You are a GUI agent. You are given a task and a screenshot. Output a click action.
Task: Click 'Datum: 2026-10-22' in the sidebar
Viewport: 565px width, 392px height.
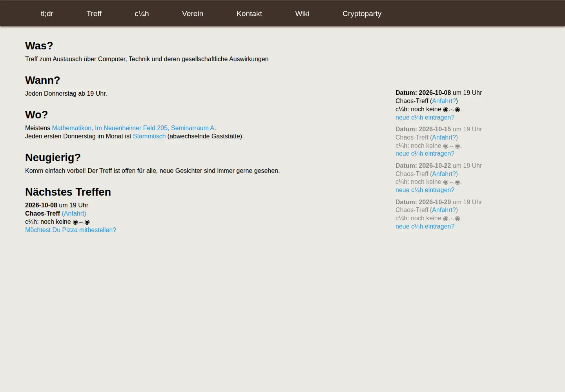pyautogui.click(x=423, y=166)
